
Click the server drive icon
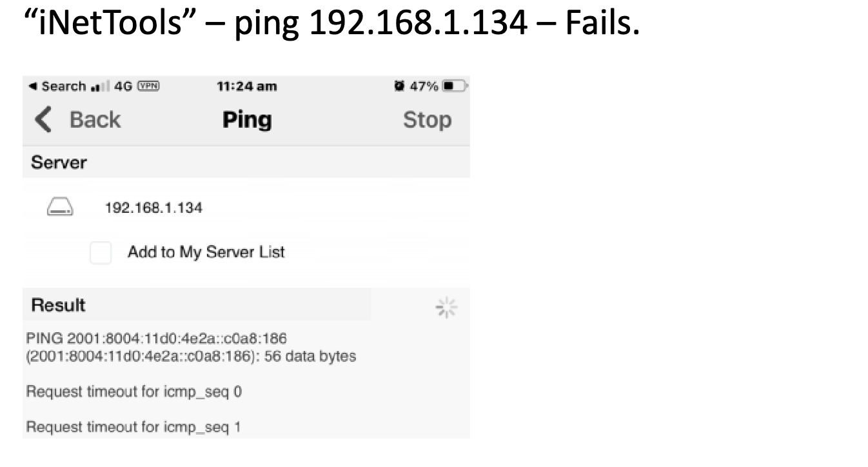tap(60, 207)
